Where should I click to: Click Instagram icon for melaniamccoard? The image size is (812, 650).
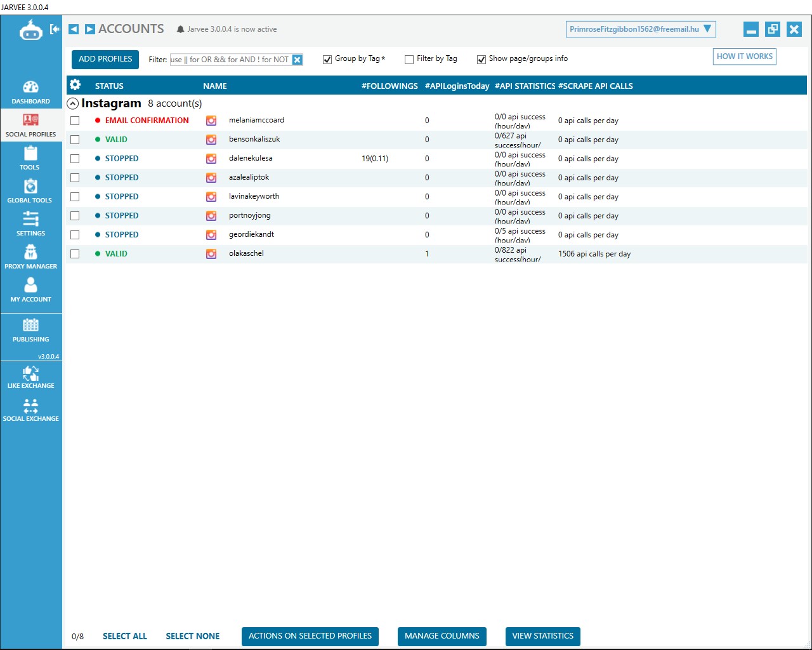211,121
